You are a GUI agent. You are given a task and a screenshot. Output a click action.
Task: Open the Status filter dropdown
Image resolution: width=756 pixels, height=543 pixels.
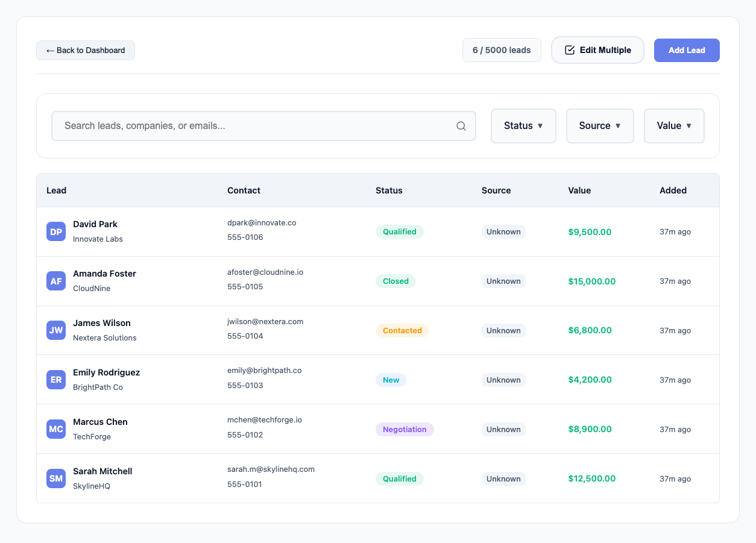click(523, 126)
